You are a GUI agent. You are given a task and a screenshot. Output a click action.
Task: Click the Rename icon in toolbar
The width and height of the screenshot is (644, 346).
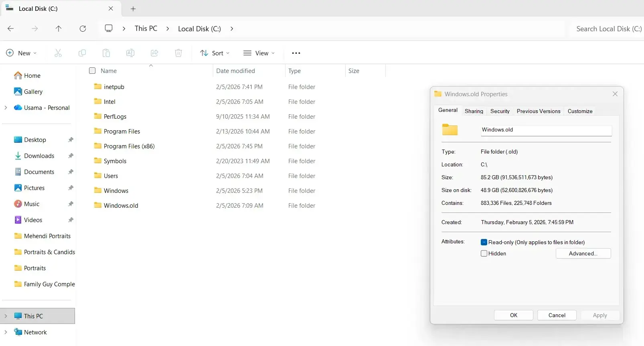(130, 53)
